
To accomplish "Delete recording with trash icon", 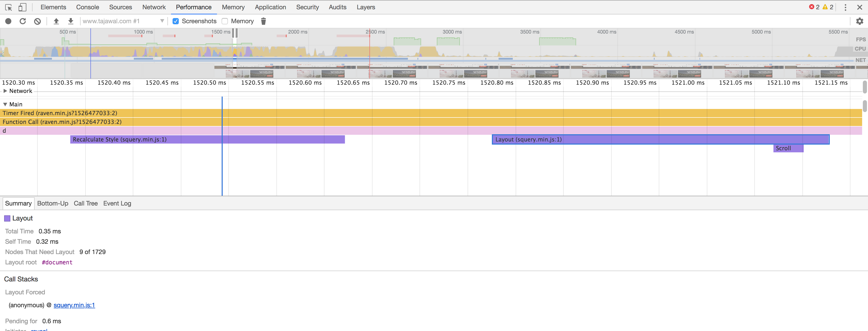I will (263, 21).
